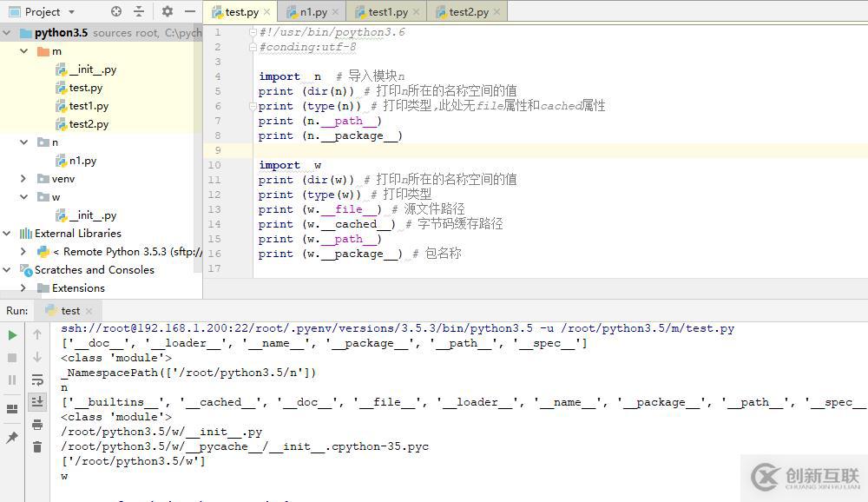Close the test1.py editor tab
The height and width of the screenshot is (502, 868).
click(x=417, y=11)
